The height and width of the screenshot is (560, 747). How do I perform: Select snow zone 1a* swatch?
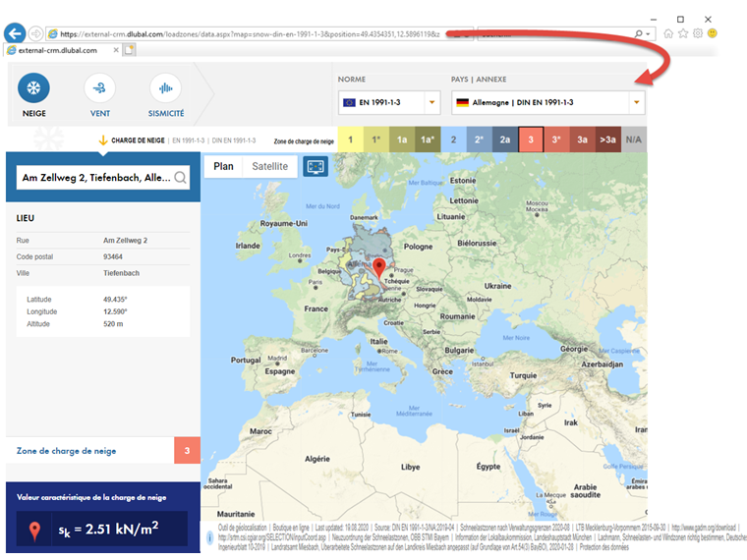coord(428,140)
